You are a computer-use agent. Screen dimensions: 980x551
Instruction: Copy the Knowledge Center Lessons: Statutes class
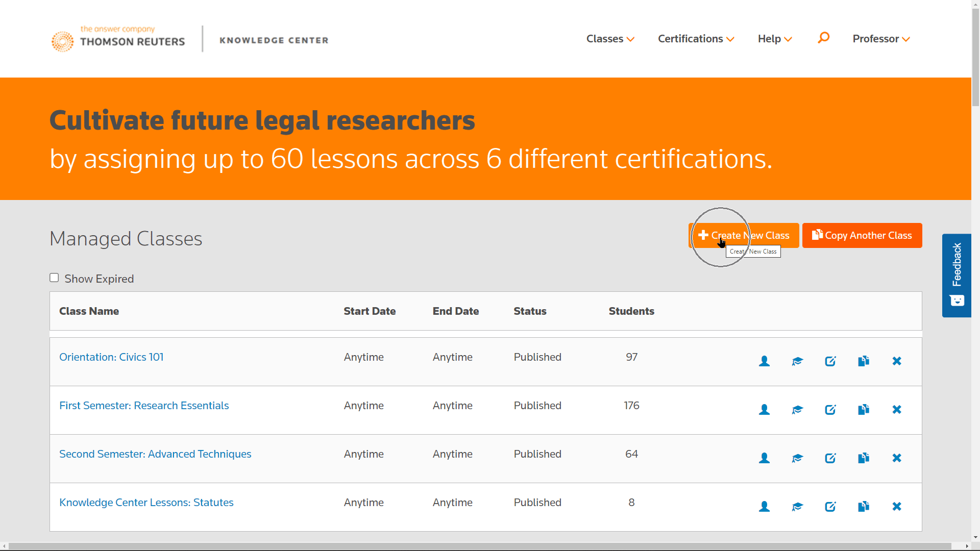(x=864, y=507)
